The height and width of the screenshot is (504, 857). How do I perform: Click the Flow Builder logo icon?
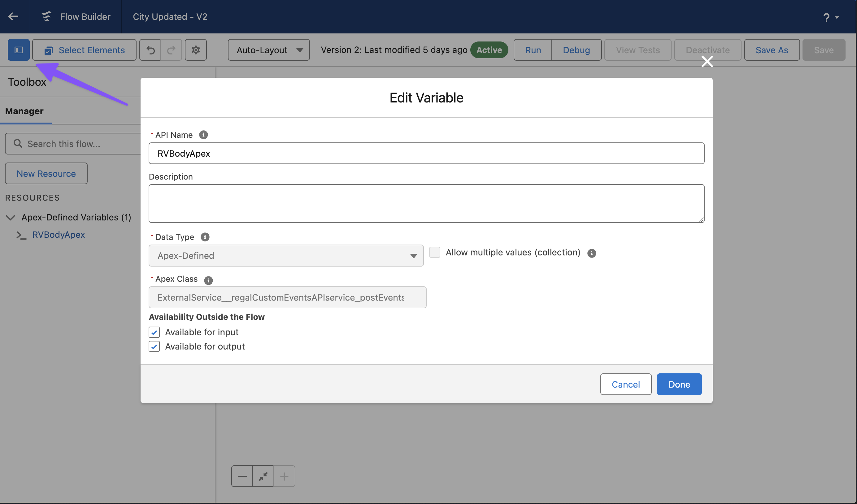(46, 16)
